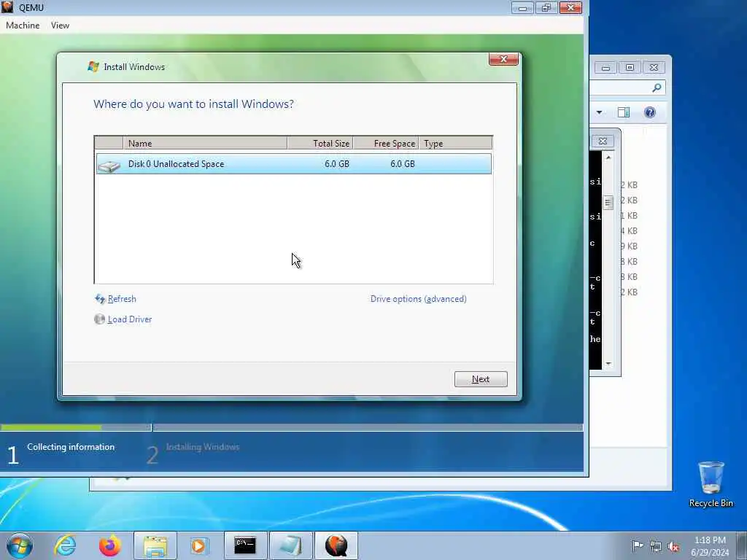Click the QEMU title bar icon
747x560 pixels.
point(7,7)
